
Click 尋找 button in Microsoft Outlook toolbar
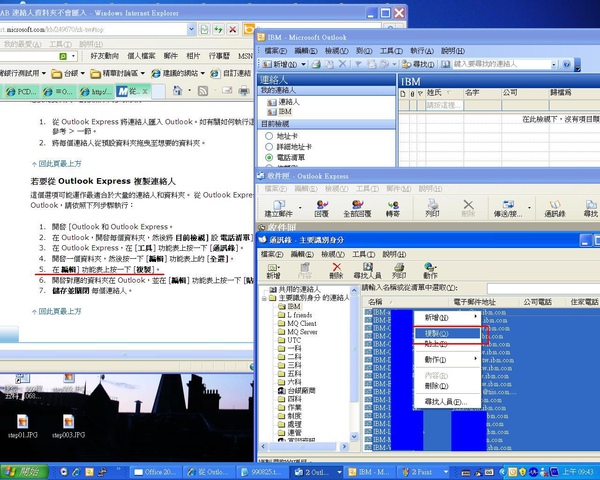tap(418, 64)
